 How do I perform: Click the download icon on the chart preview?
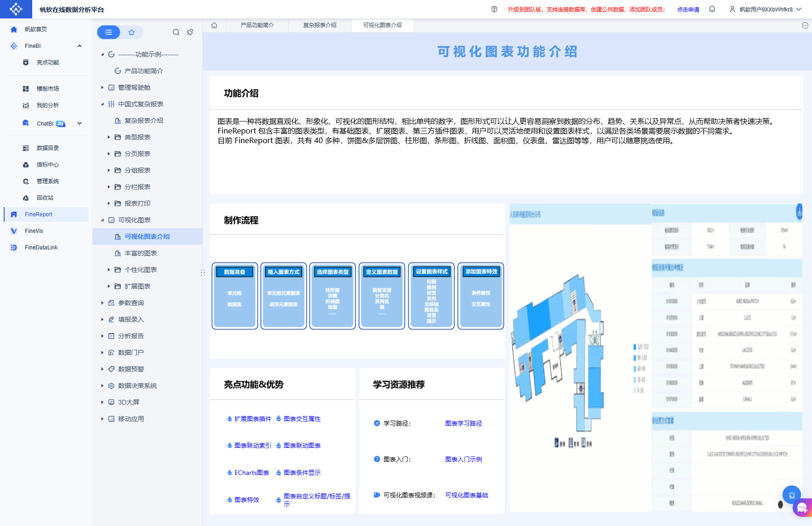[800, 212]
